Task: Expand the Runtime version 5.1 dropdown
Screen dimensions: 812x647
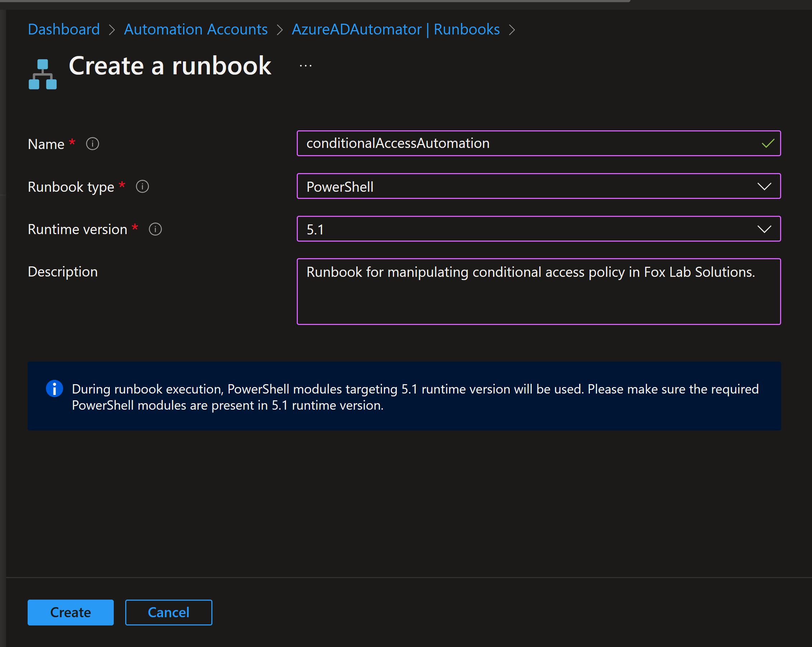Action: click(538, 229)
